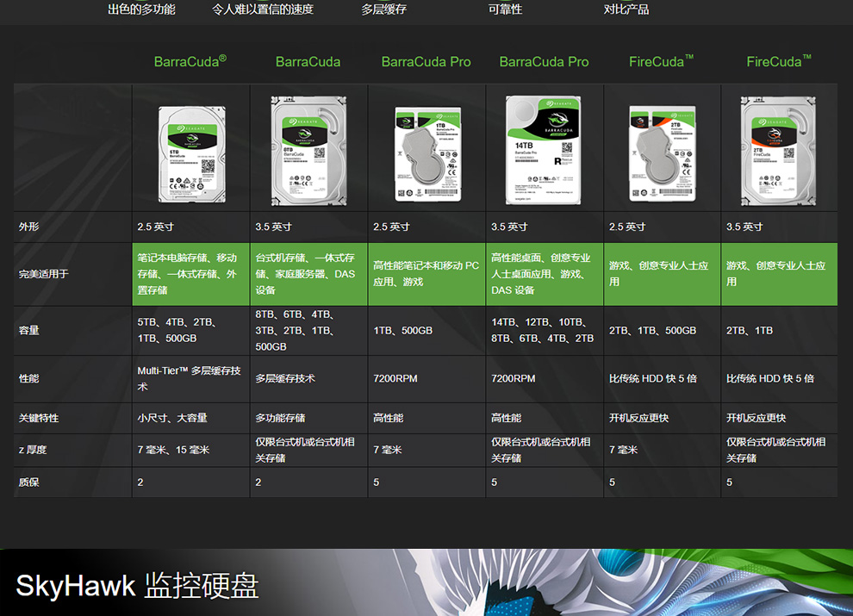Click the cell 高性能桌面、创意专业人士桌面应用
The height and width of the screenshot is (616, 853).
tap(545, 274)
